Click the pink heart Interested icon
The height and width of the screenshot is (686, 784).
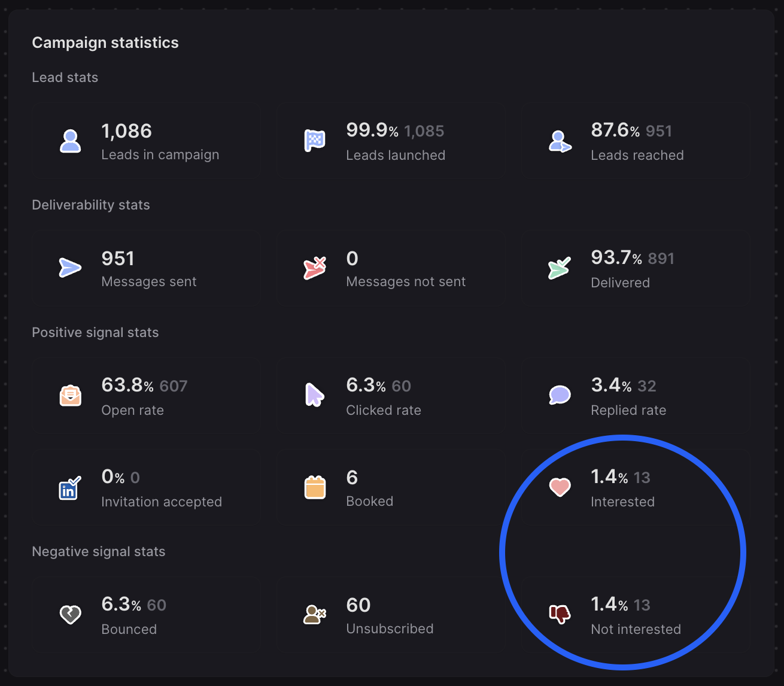560,487
